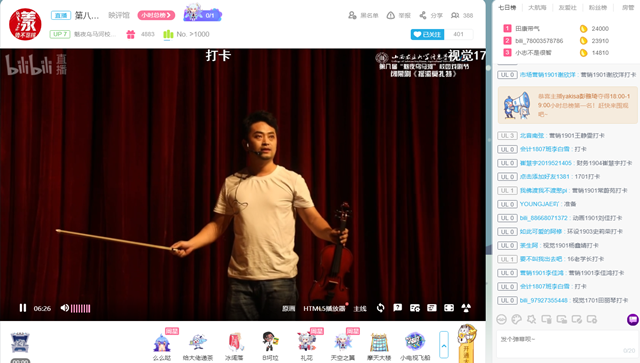Switch to the 大航海 tab
Viewport: 640px width, 363px height.
tap(537, 8)
